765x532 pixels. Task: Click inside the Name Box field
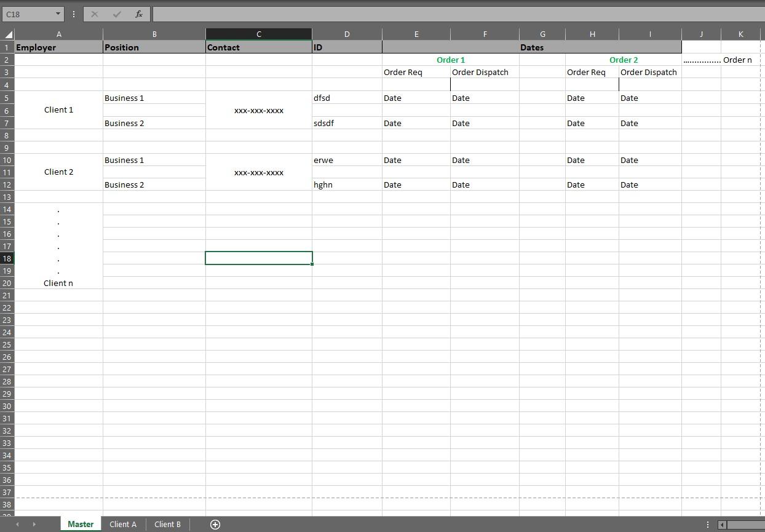tap(28, 14)
